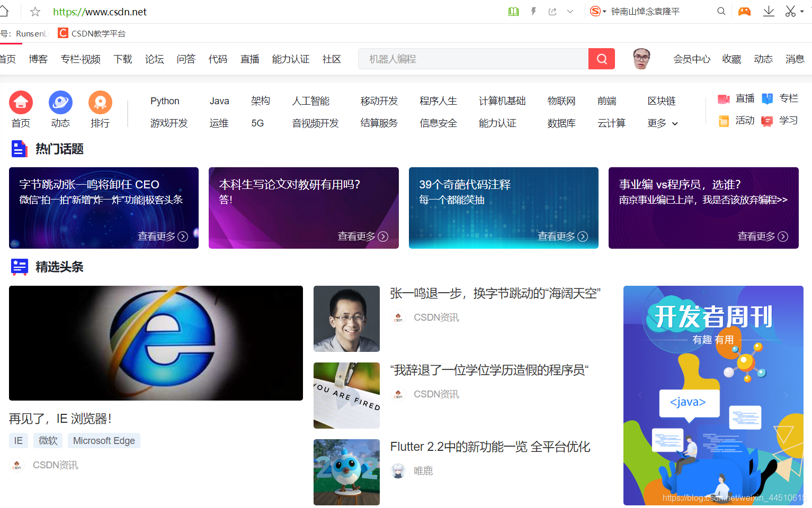Click the 直播 live camera icon
Screen dimensions: 812x508
[724, 99]
